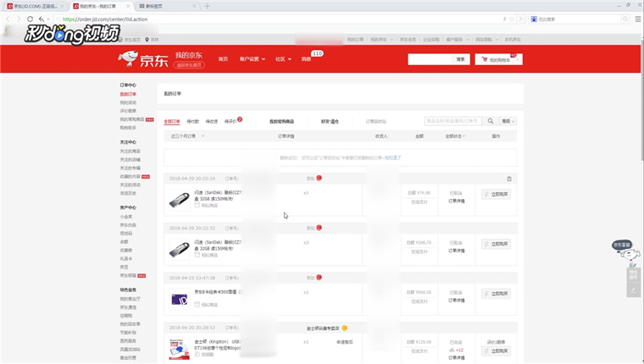Switch to the third browser tab, 新标签页

[x=166, y=6]
